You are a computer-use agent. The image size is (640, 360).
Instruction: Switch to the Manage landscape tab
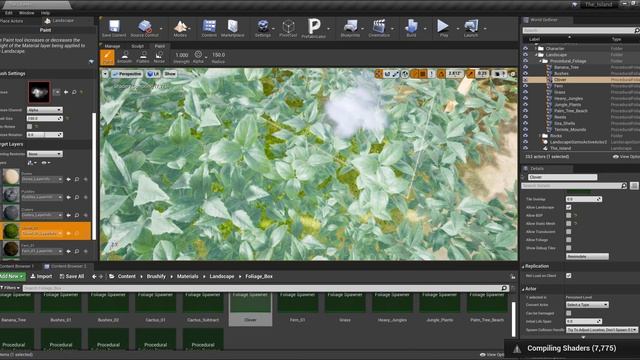pos(112,46)
